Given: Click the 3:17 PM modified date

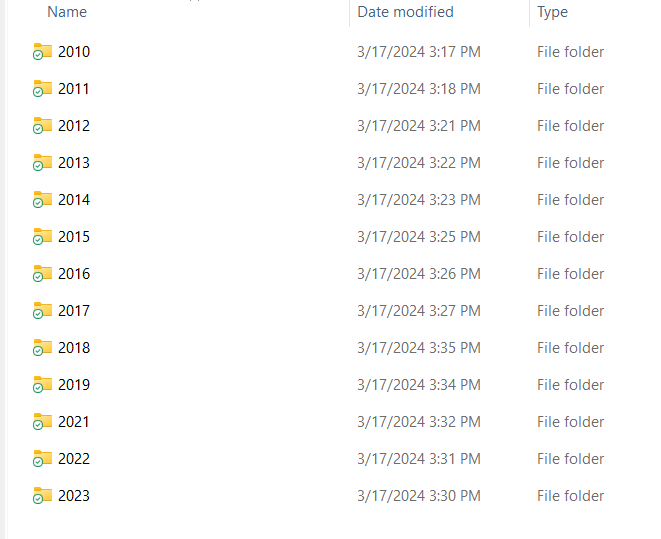Looking at the screenshot, I should coord(418,52).
